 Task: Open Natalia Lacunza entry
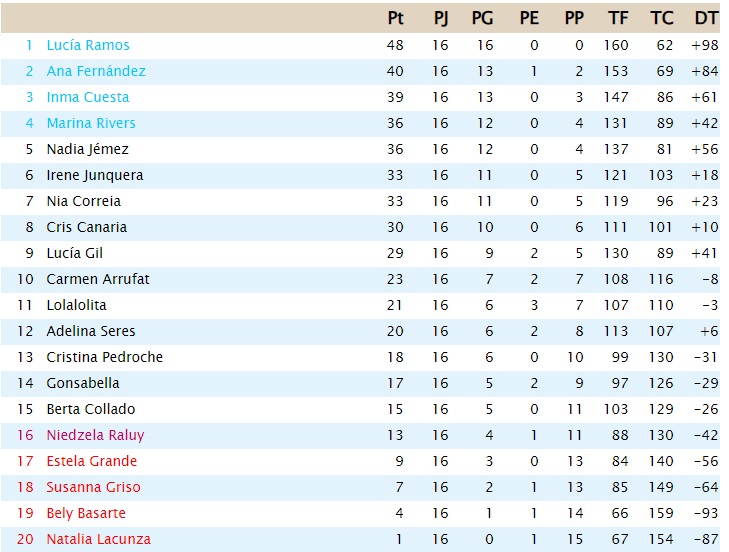coord(99,539)
